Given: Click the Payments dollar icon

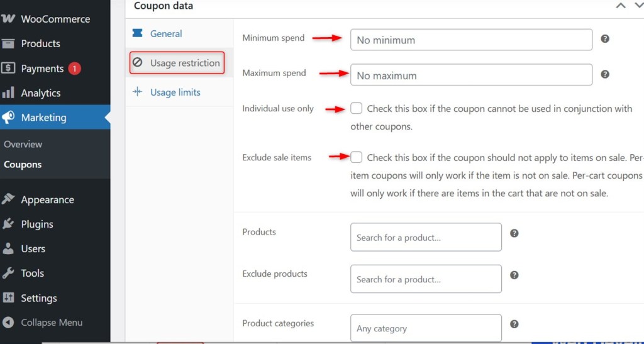Looking at the screenshot, I should tap(8, 68).
